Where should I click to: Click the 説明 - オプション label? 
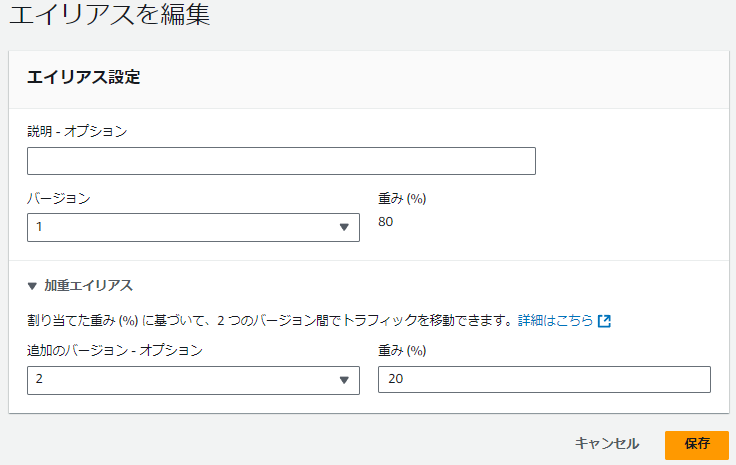pos(77,131)
